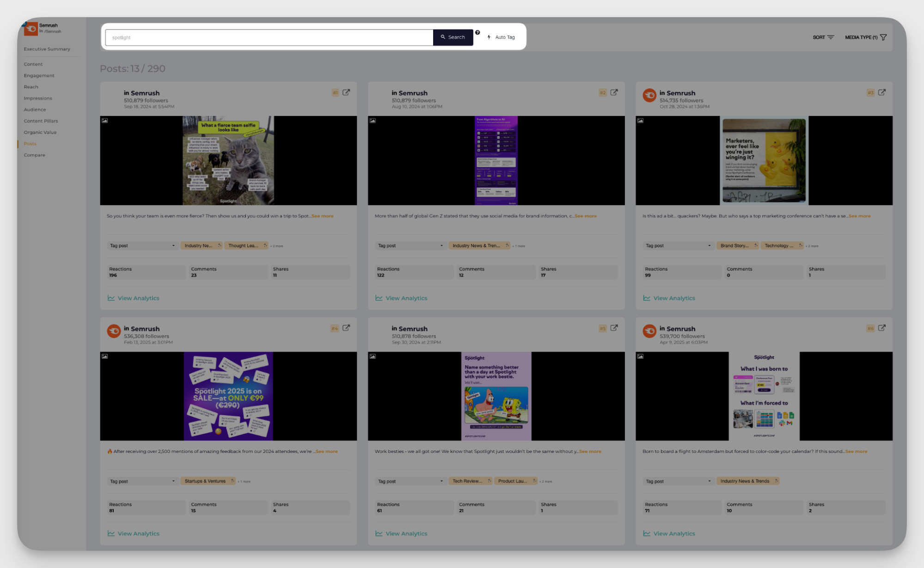The image size is (924, 568).
Task: Show +2 more tags on post #1
Action: tap(277, 246)
